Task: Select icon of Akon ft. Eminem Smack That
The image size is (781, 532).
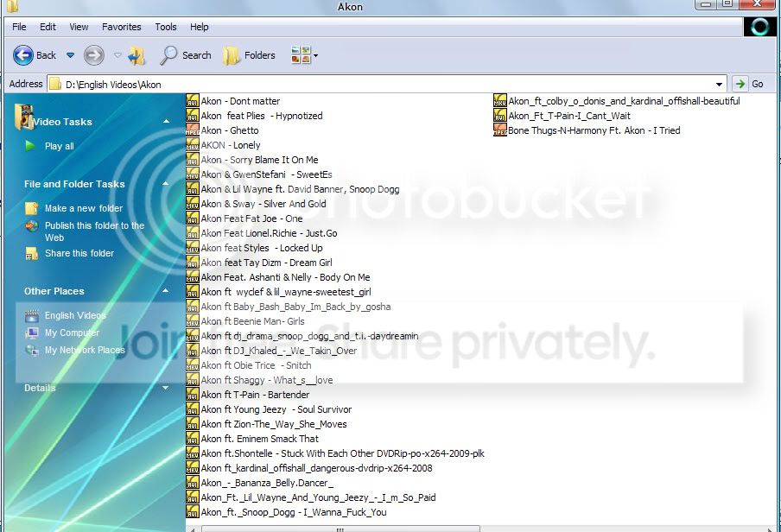Action: [193, 439]
